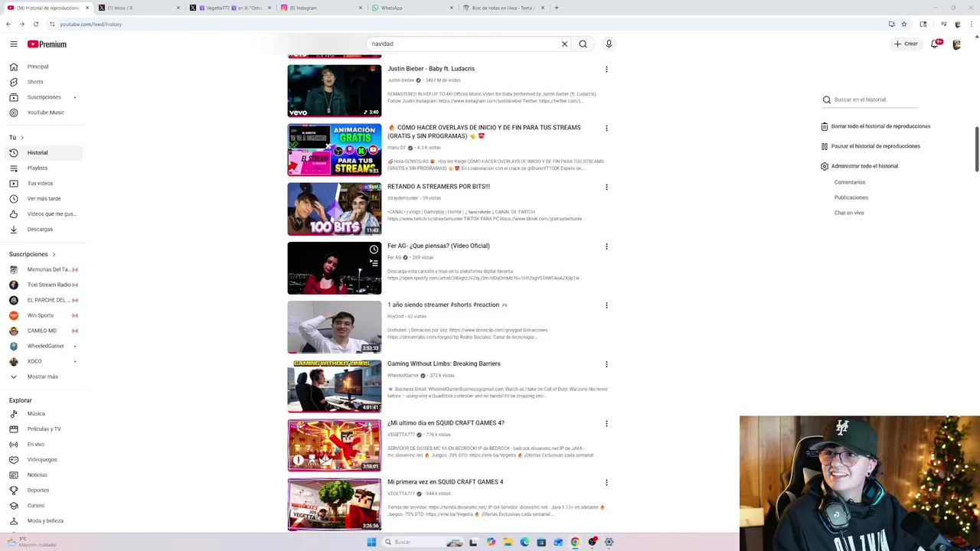Viewport: 980px width, 551px height.
Task: Expand Mostrar más subscriptions
Action: [x=43, y=377]
